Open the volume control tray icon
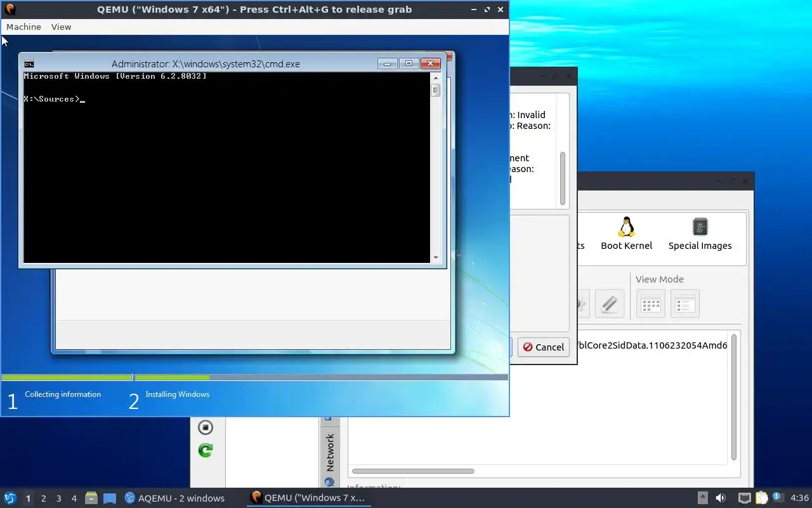 (x=720, y=498)
